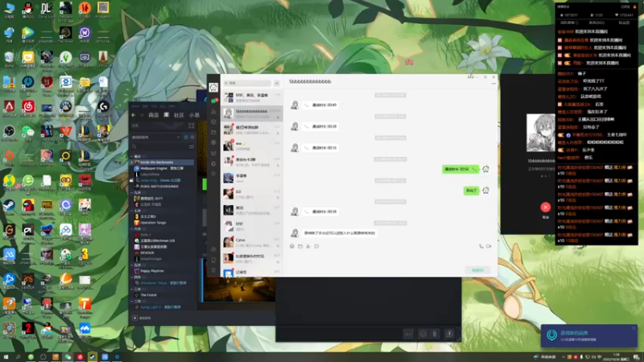
Task: Select Inside the Backrooms in Steam library
Action: (163, 162)
